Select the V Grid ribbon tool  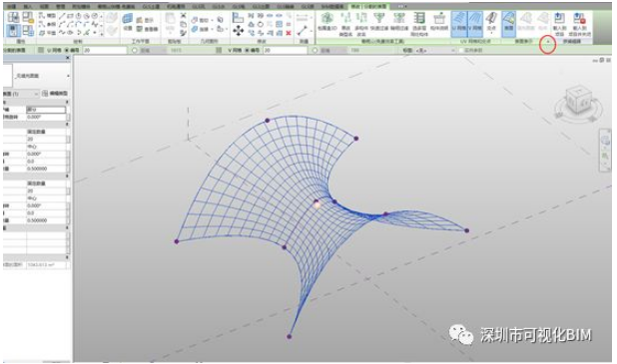coord(475,23)
